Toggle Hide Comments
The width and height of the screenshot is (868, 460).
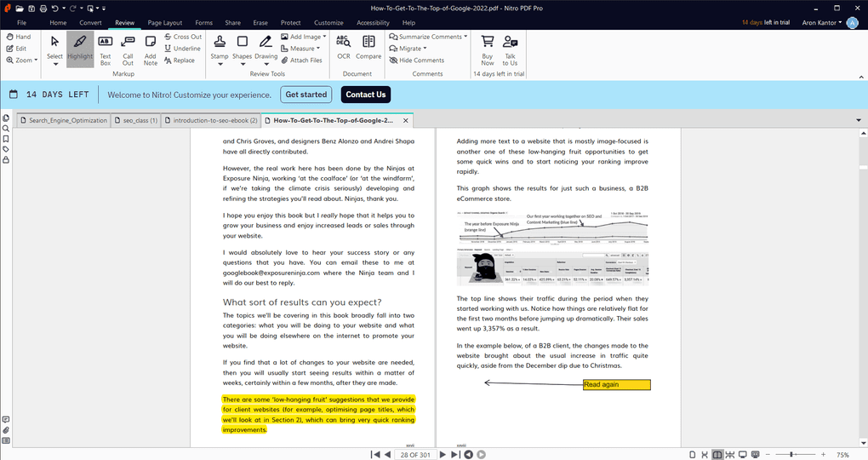[416, 60]
